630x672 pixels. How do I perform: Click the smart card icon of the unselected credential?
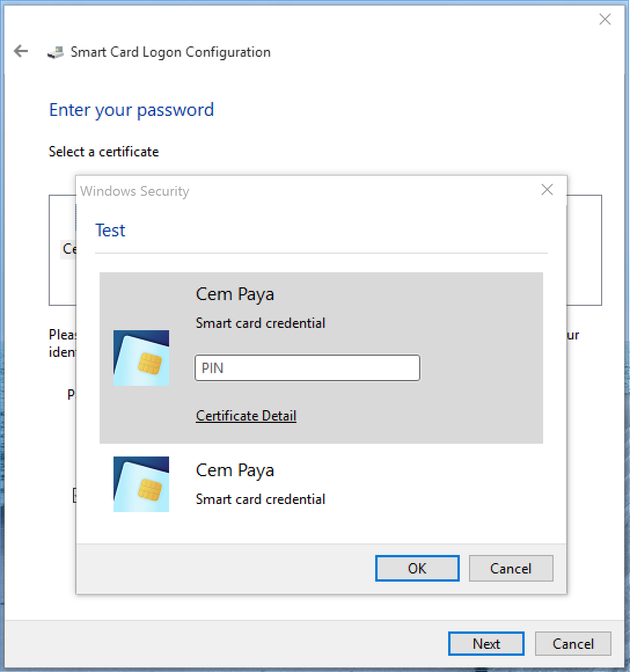(x=141, y=484)
